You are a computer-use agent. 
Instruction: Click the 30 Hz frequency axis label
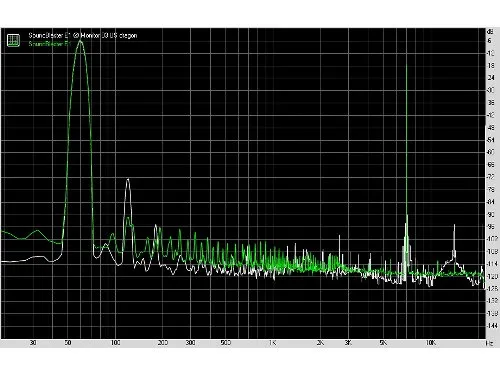(33, 343)
